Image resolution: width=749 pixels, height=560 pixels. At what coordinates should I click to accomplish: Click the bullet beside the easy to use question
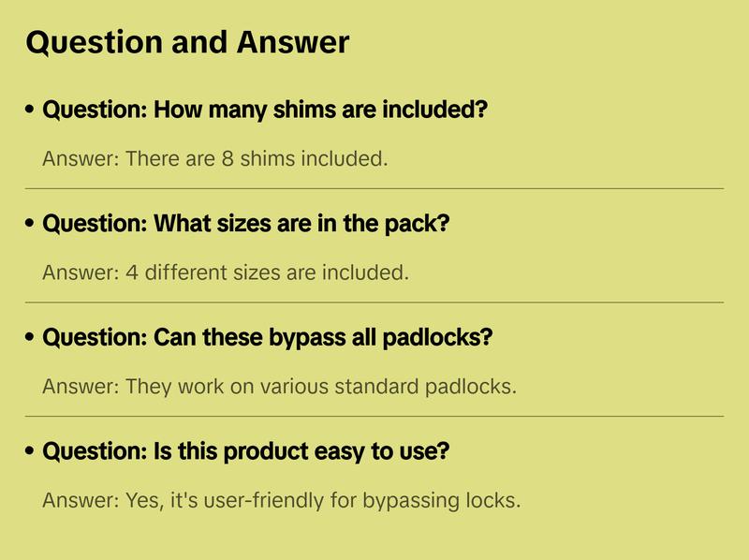(31, 452)
